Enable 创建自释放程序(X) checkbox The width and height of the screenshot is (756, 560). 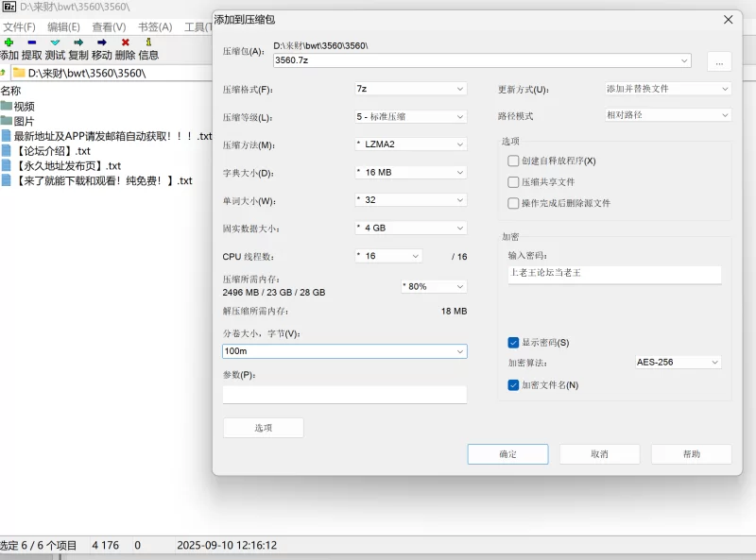pos(513,161)
